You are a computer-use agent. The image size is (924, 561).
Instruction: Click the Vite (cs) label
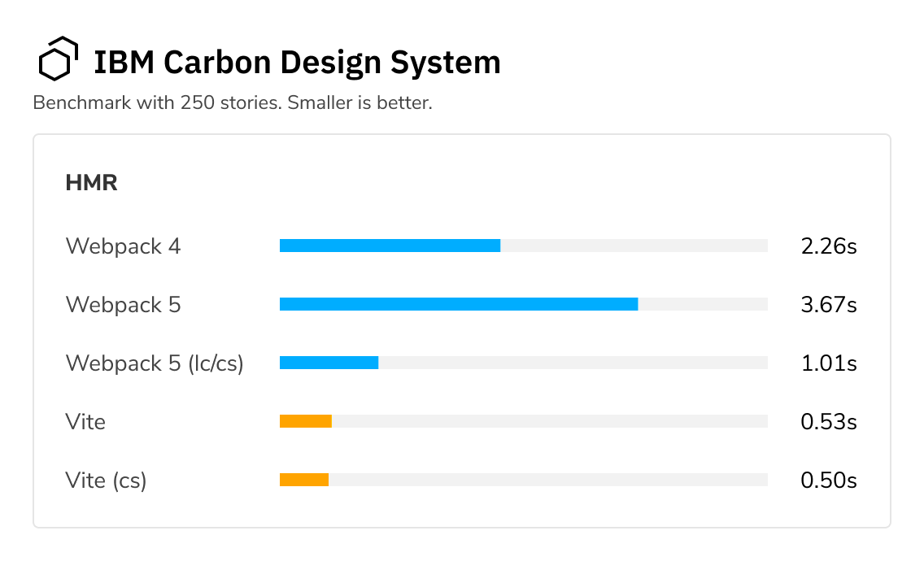(x=106, y=481)
